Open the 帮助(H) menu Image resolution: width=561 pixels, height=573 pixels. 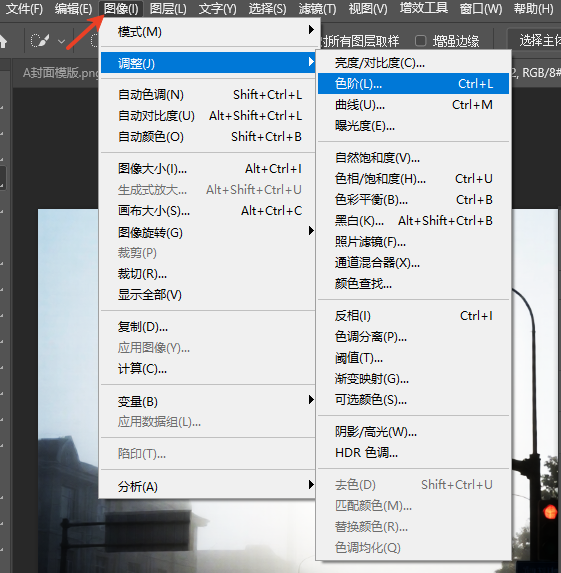[x=534, y=8]
